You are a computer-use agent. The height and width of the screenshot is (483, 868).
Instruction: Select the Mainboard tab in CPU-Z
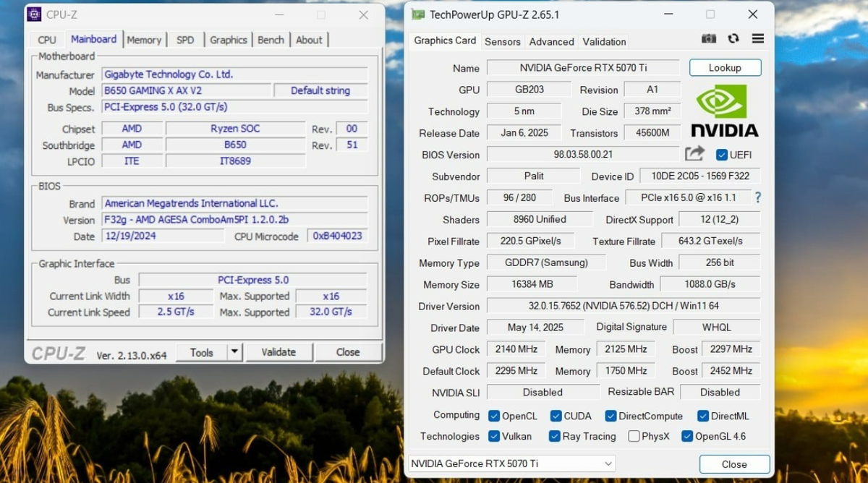coord(93,39)
